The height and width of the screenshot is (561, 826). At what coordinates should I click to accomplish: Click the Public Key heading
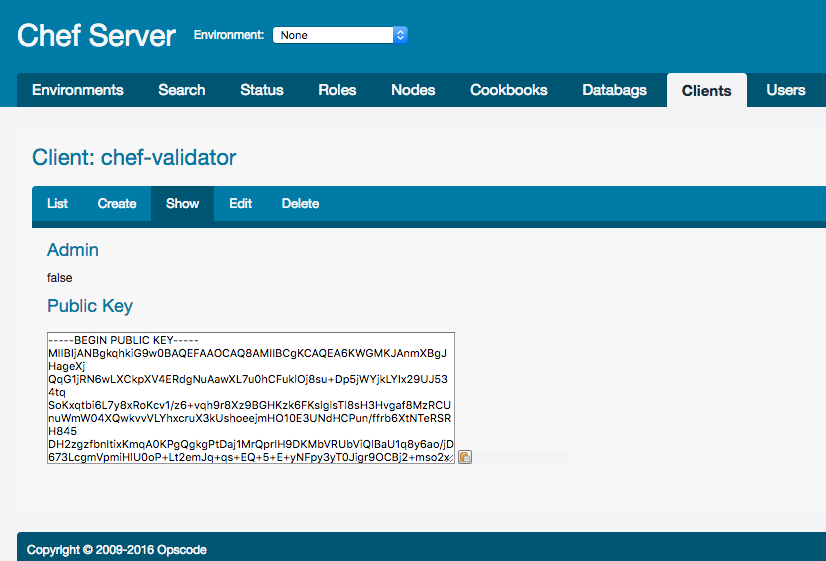click(90, 306)
